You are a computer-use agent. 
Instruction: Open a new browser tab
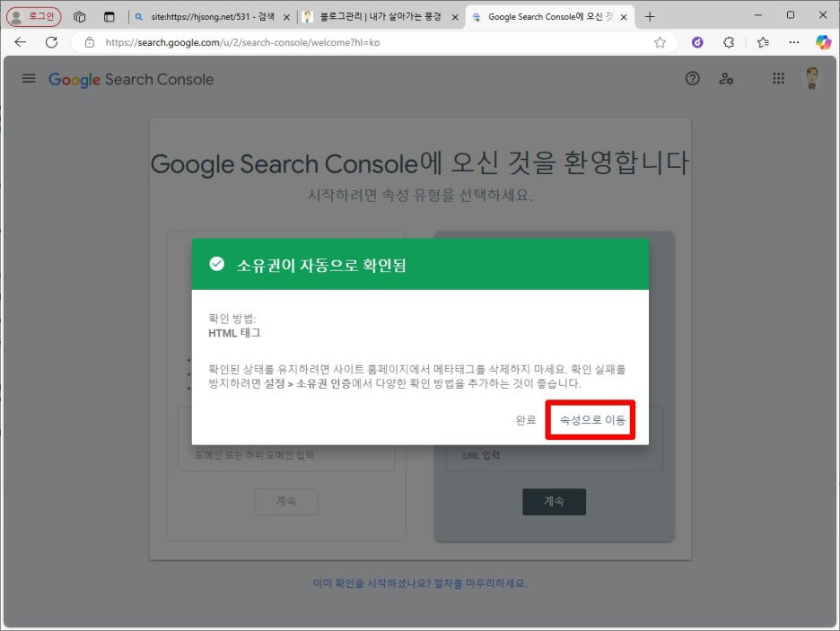[650, 17]
